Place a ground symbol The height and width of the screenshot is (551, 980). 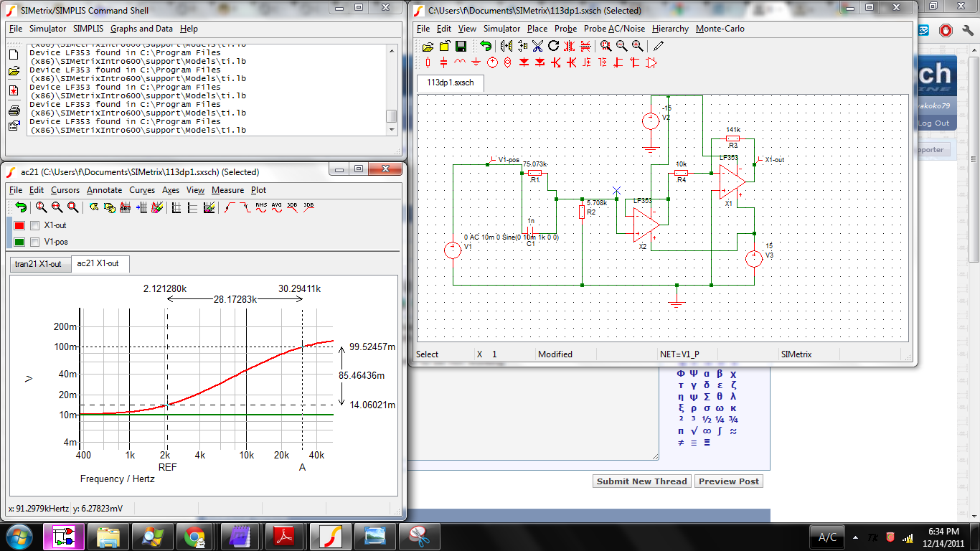476,62
